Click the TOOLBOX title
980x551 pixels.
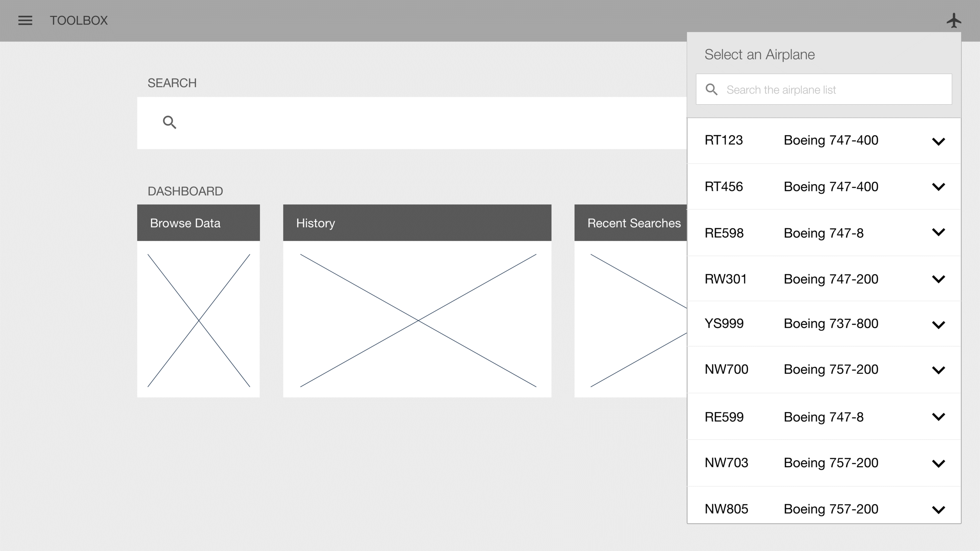click(79, 20)
